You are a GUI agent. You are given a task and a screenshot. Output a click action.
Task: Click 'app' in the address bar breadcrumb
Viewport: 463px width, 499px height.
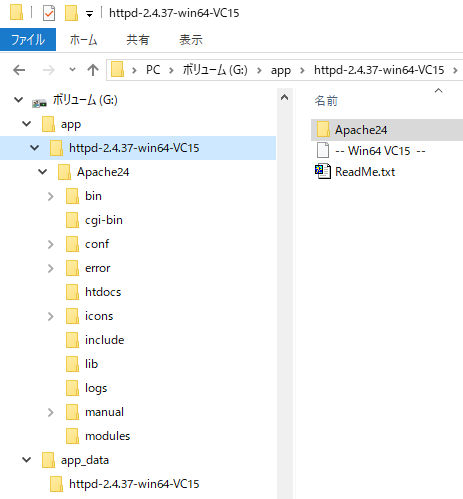281,70
